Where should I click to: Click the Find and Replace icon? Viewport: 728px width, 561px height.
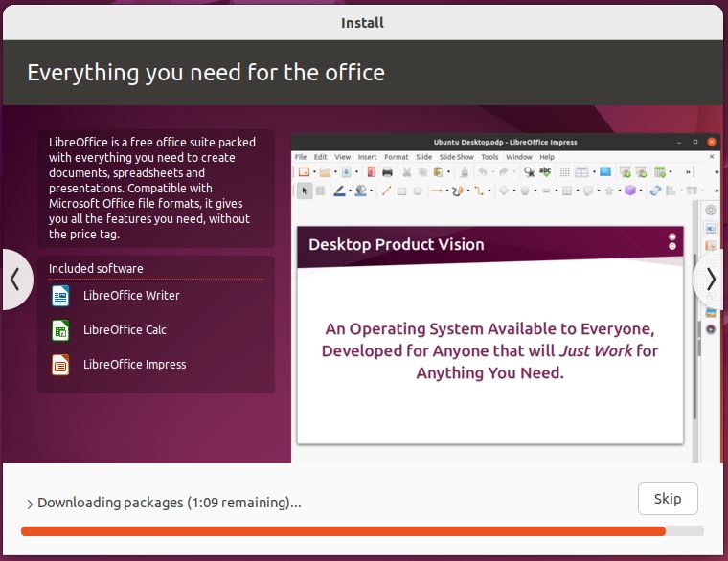point(530,172)
